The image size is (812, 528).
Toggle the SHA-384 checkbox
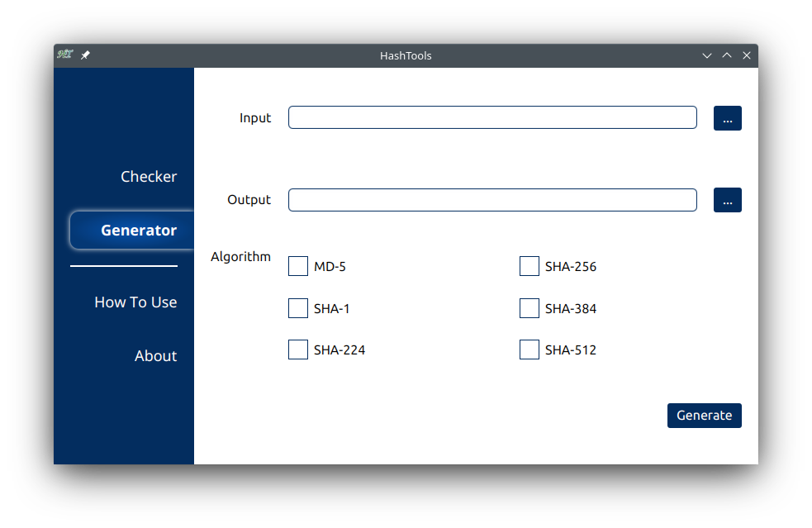[x=529, y=308]
